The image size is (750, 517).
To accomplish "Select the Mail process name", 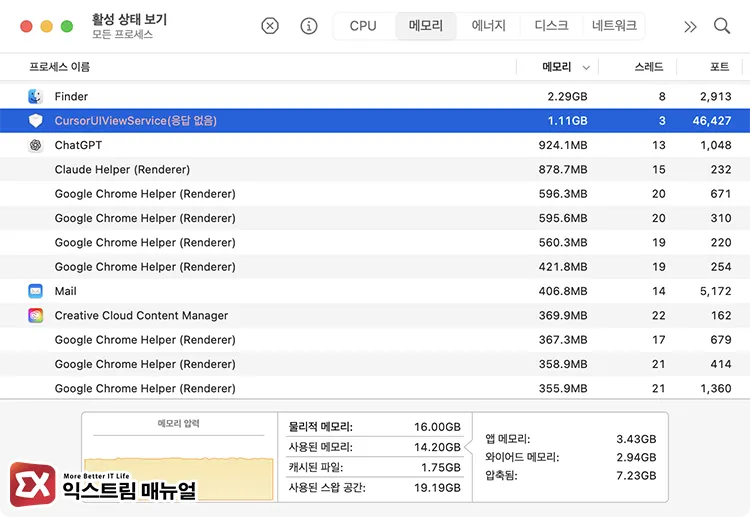I will [66, 291].
